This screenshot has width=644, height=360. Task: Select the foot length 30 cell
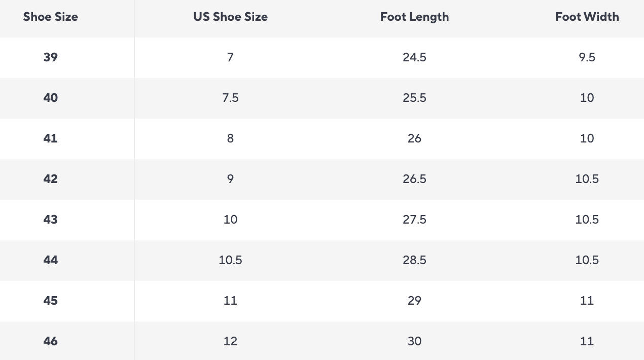(x=414, y=341)
